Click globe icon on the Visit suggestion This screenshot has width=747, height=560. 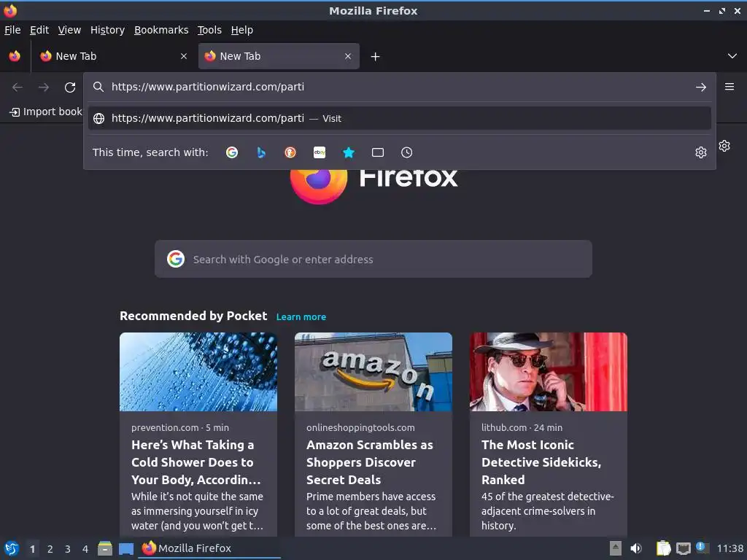point(98,119)
